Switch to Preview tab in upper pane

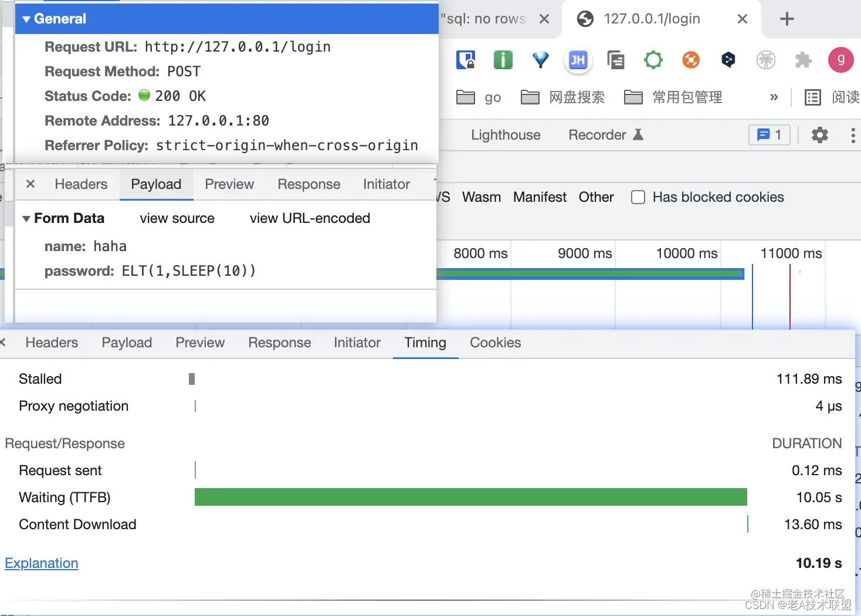click(229, 184)
